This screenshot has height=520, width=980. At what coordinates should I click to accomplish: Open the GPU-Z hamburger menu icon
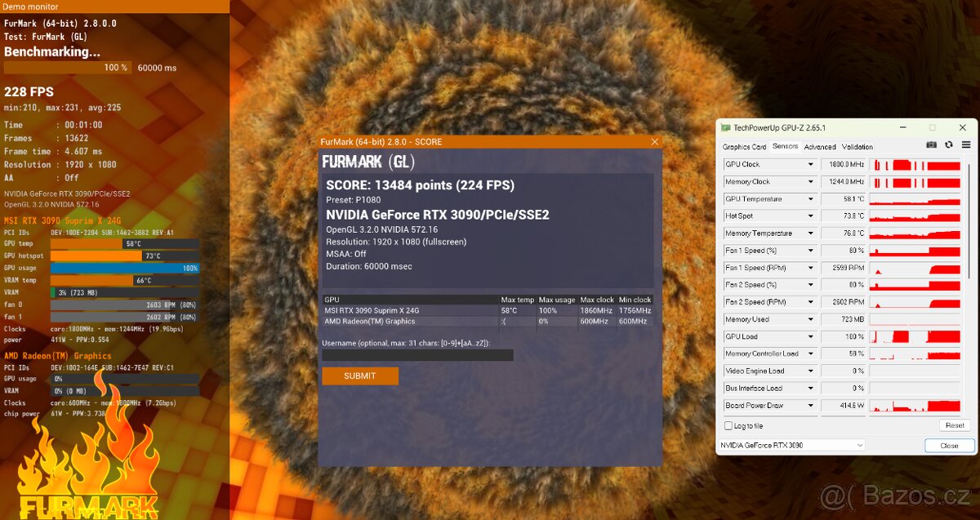966,144
